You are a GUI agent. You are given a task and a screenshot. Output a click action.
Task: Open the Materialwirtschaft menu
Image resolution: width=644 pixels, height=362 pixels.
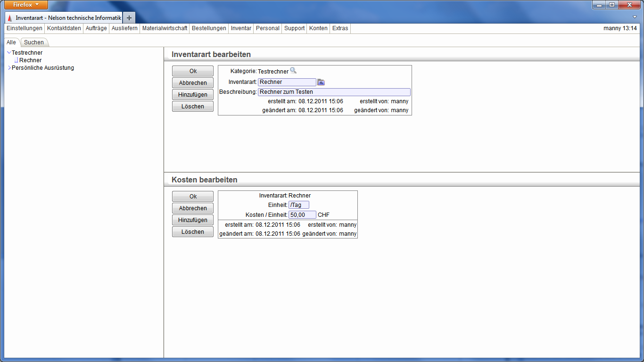click(x=165, y=28)
